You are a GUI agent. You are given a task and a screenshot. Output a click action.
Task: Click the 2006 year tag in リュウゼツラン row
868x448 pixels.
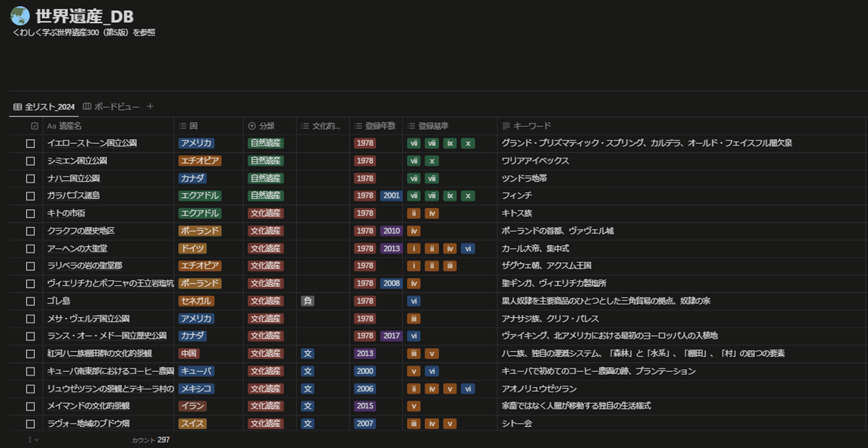tap(365, 389)
